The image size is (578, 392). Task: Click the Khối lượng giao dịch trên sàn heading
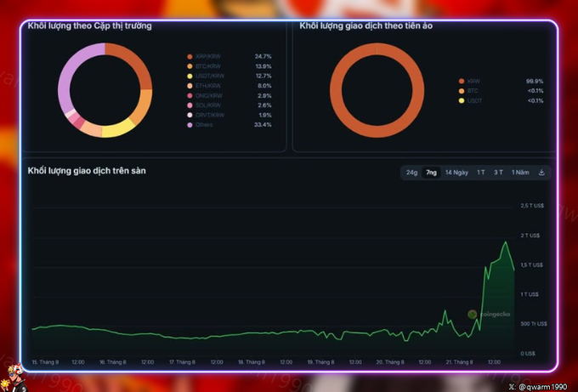click(x=87, y=171)
